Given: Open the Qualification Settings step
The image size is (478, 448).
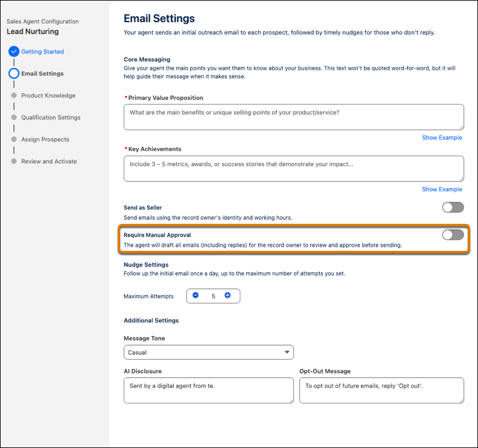Looking at the screenshot, I should (x=51, y=117).
